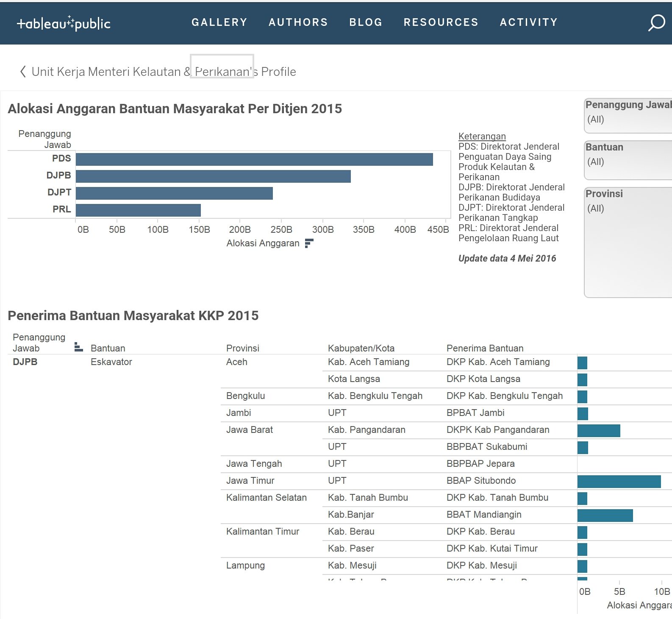Select the Activity menu item
The height and width of the screenshot is (619, 672).
click(528, 22)
